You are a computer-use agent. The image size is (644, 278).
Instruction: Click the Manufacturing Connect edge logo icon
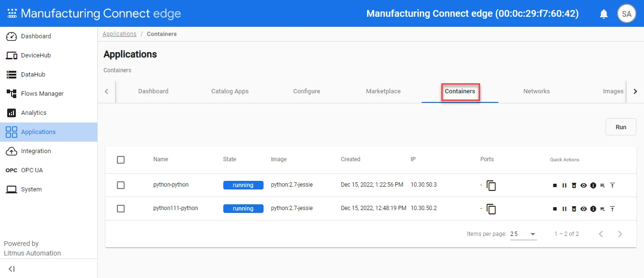pyautogui.click(x=12, y=13)
